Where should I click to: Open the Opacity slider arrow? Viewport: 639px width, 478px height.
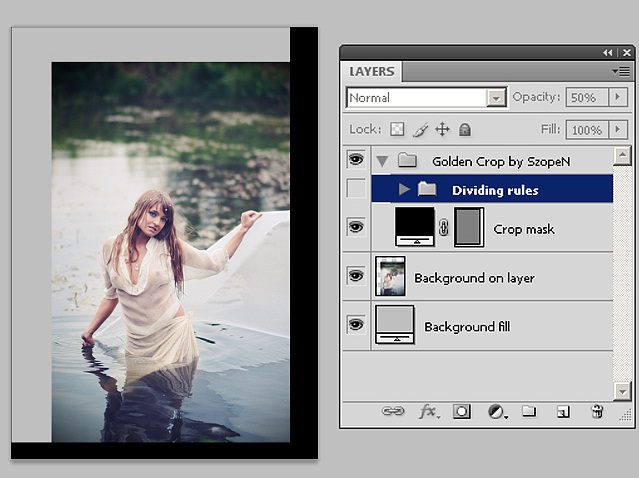(x=618, y=97)
